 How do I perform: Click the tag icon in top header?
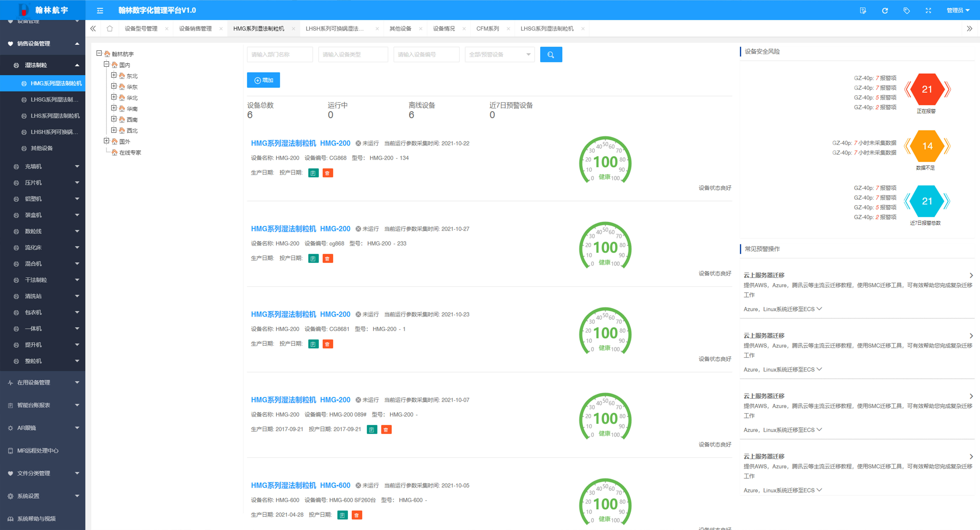[x=906, y=11]
